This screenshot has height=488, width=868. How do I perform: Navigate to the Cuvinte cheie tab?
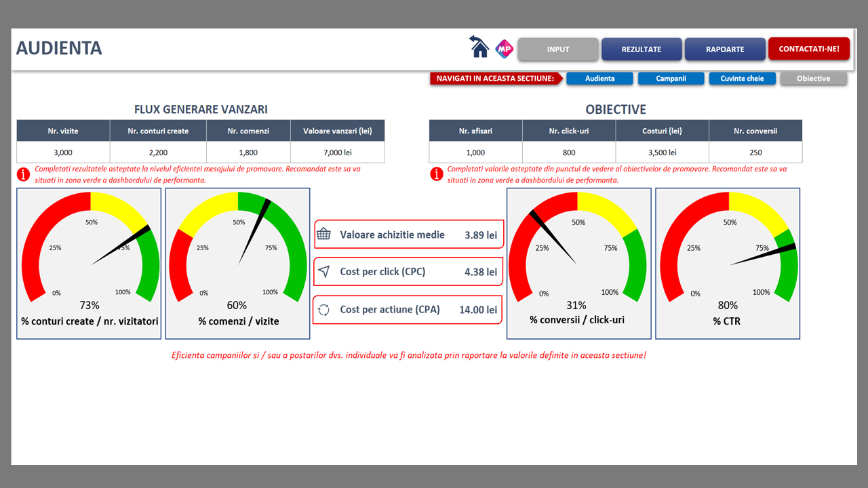pyautogui.click(x=742, y=79)
